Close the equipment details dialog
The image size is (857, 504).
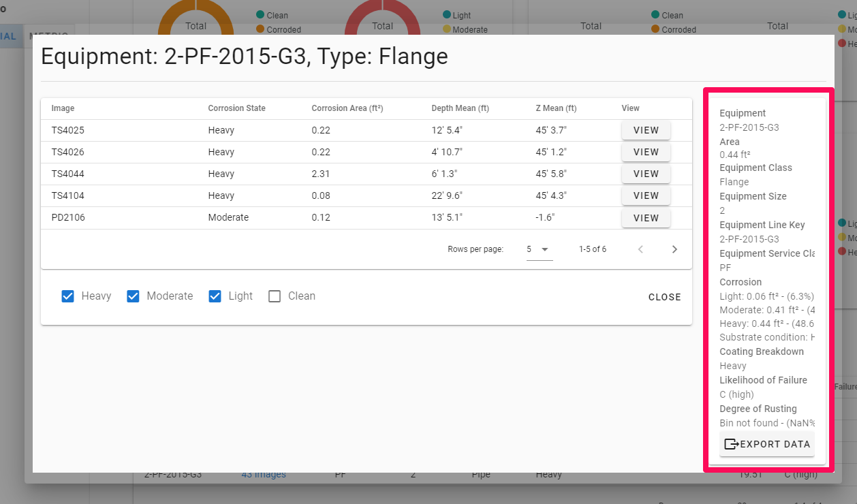pos(664,297)
